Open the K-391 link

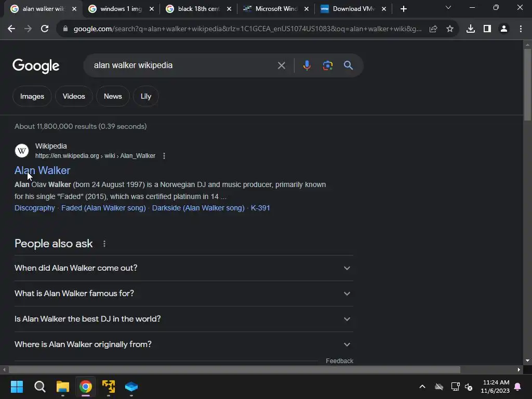click(260, 208)
